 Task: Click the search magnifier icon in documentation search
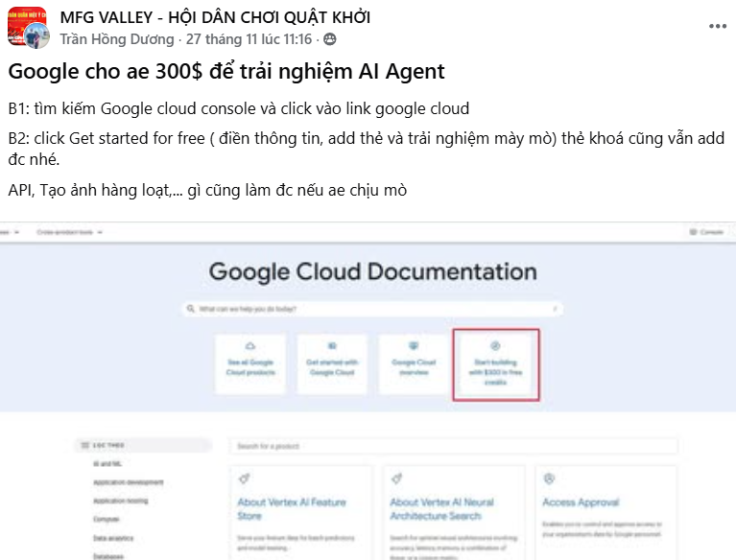click(192, 310)
